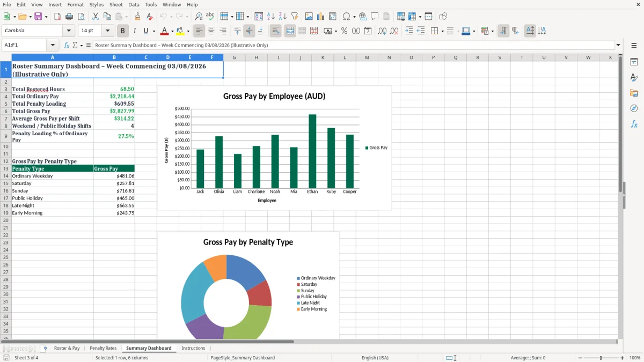This screenshot has width=644, height=362.
Task: Cut the selection with the scissors icon
Action: click(95, 17)
